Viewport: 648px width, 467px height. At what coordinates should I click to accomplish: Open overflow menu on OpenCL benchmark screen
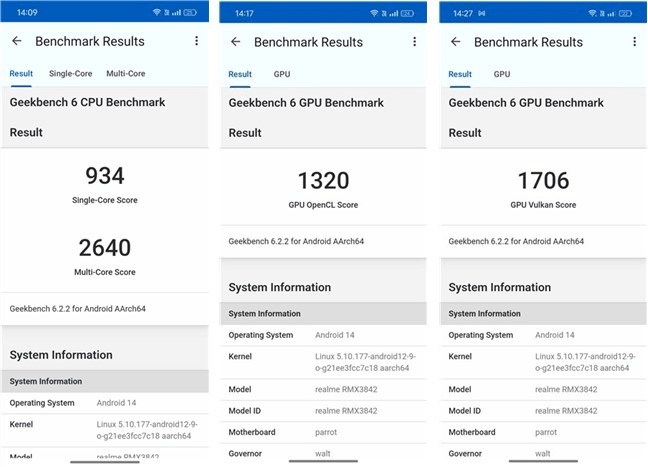point(416,42)
